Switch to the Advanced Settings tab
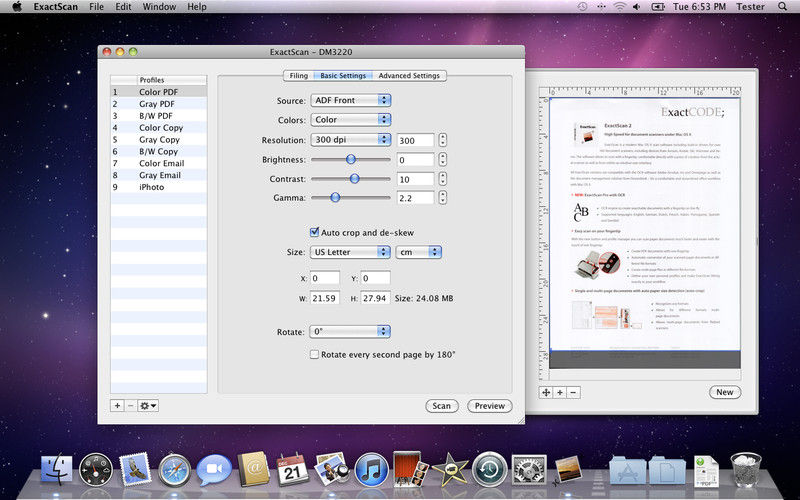Image resolution: width=800 pixels, height=500 pixels. coord(409,76)
